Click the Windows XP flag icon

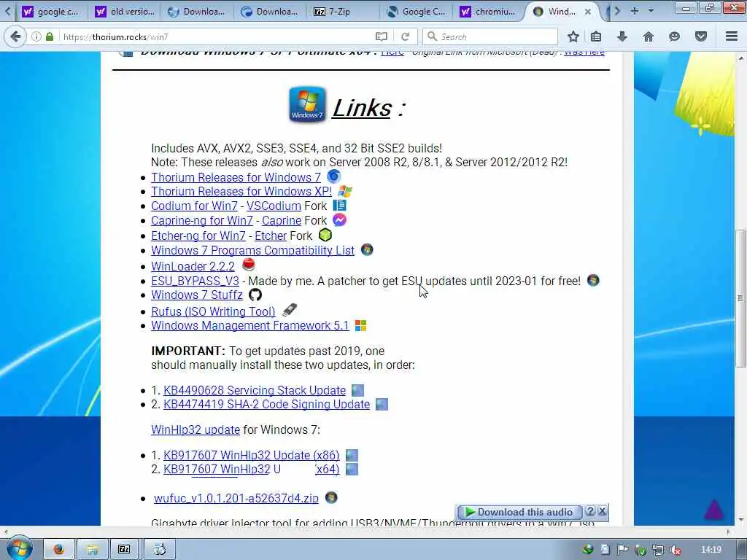pyautogui.click(x=344, y=192)
